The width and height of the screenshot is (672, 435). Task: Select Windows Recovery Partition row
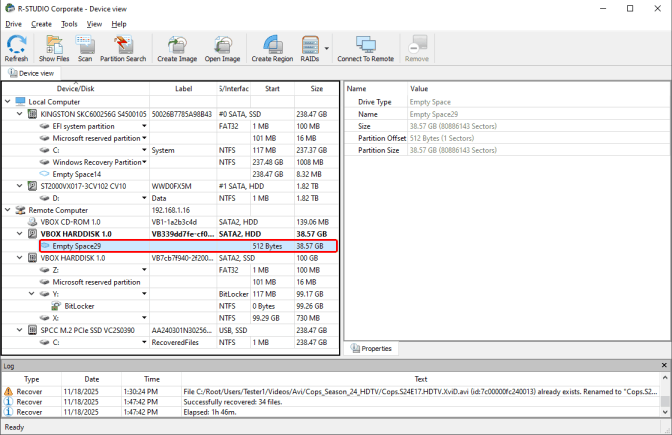pyautogui.click(x=96, y=161)
